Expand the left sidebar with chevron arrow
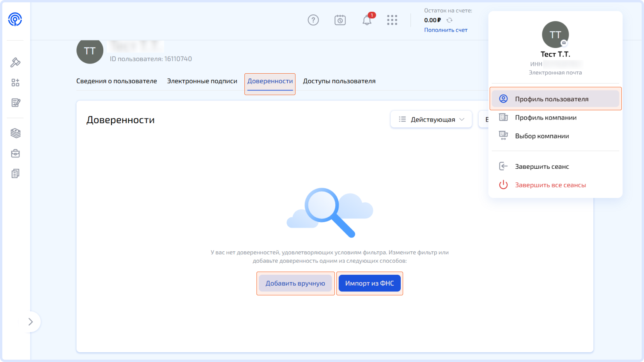The image size is (644, 362). tap(30, 322)
